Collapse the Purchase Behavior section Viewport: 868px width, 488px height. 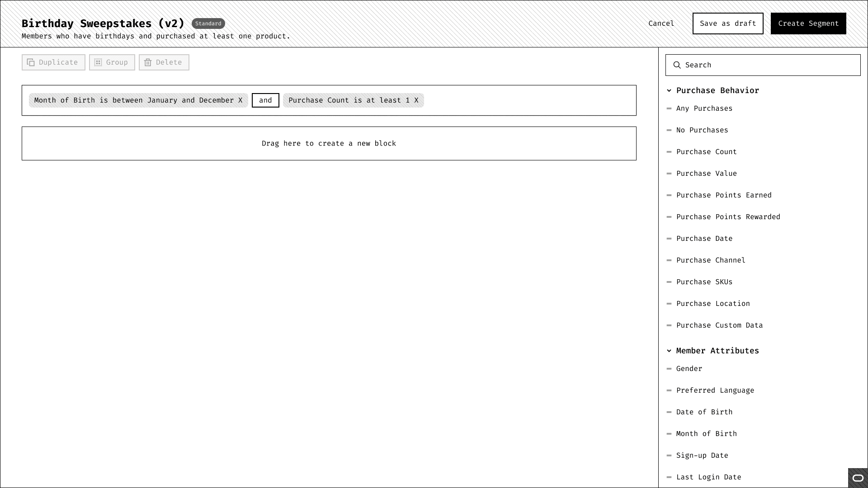point(669,90)
